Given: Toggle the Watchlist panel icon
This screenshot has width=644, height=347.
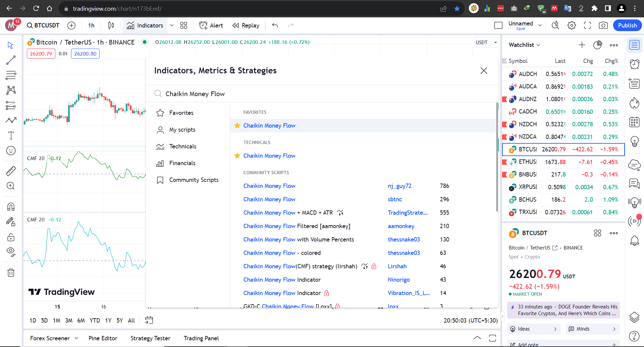Looking at the screenshot, I should [x=634, y=45].
